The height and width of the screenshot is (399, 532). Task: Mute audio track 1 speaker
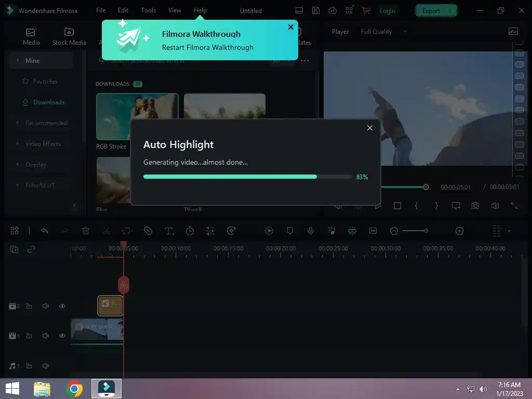[x=46, y=366]
